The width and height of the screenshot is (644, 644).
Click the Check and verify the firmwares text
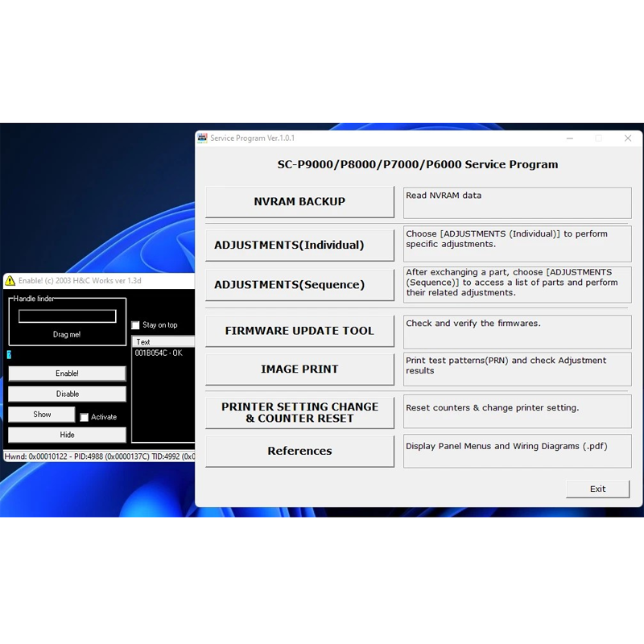(473, 324)
